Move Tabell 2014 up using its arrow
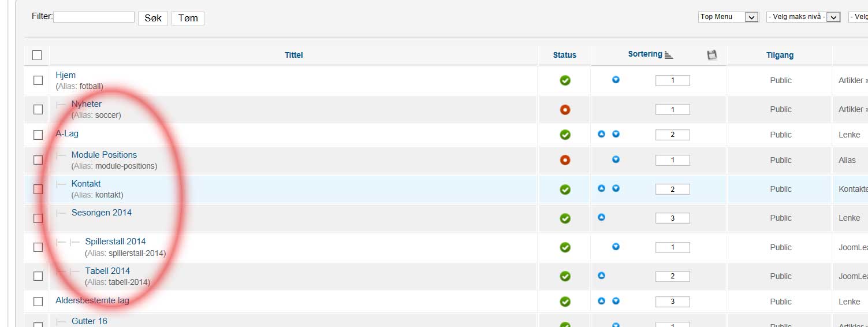 601,276
